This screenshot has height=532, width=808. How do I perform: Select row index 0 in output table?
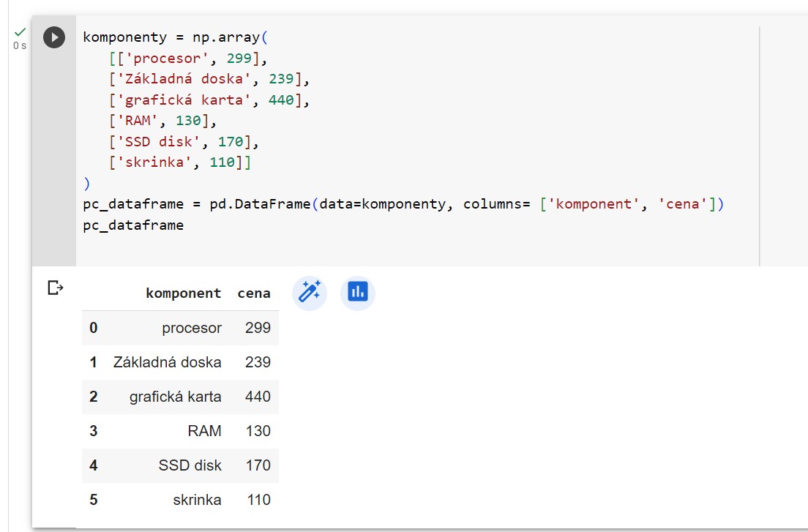[x=93, y=328]
